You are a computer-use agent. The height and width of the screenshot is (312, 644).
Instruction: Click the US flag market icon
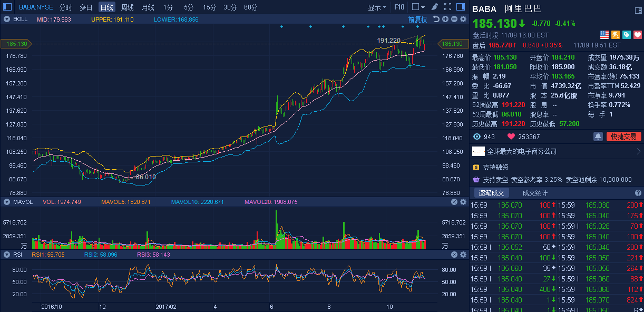pos(604,34)
